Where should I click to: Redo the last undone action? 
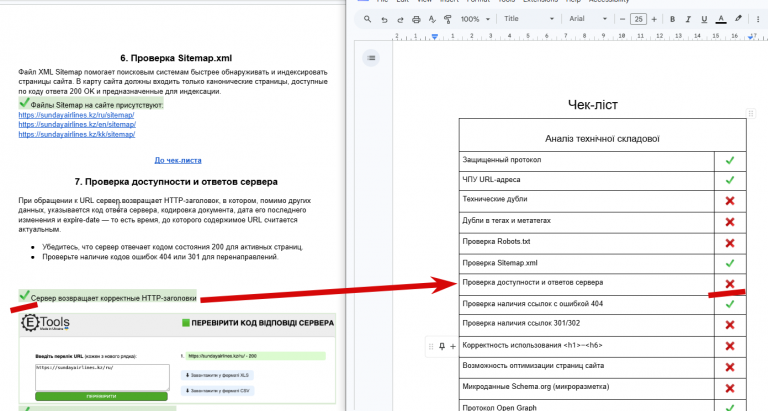400,19
